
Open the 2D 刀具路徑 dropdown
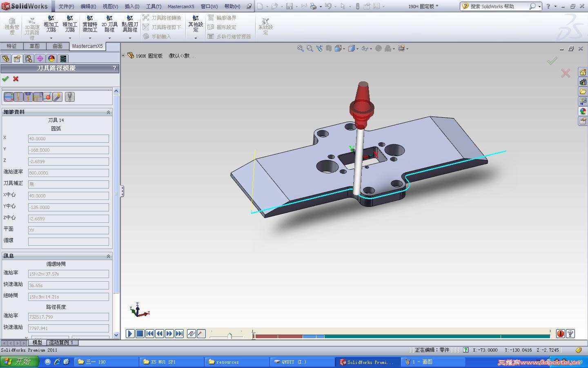pos(109,38)
